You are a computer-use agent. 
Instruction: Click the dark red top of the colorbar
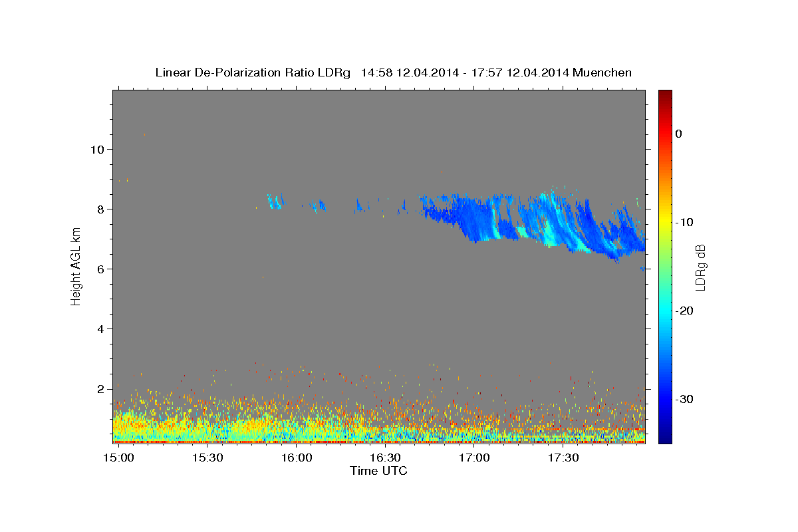[665, 95]
